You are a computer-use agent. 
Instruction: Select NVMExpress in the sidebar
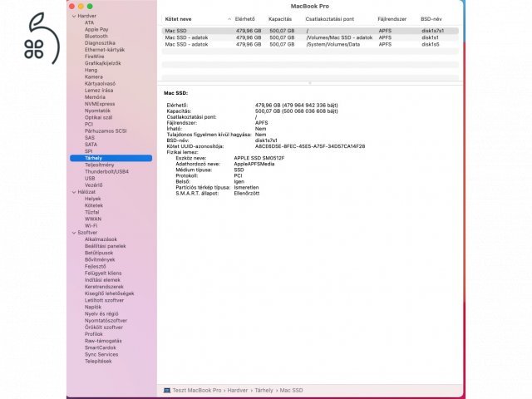[x=100, y=104]
